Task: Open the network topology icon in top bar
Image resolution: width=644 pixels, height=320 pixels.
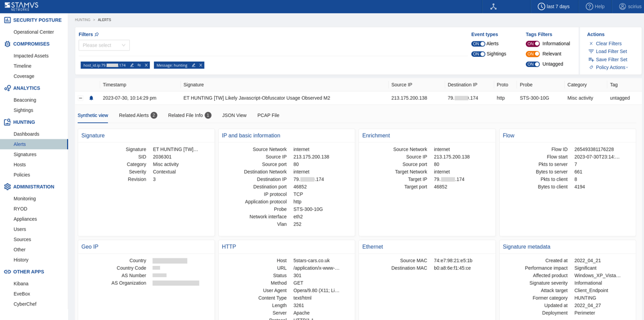Action: (494, 6)
